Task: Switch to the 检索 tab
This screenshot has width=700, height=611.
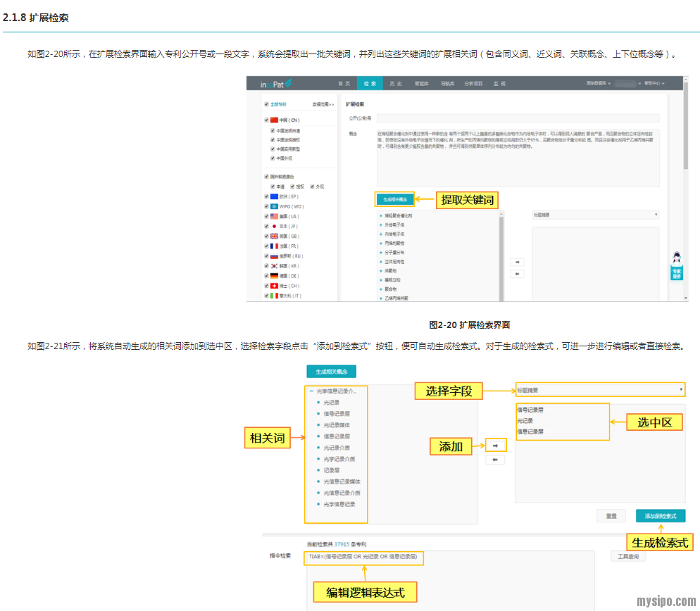Action: point(370,84)
